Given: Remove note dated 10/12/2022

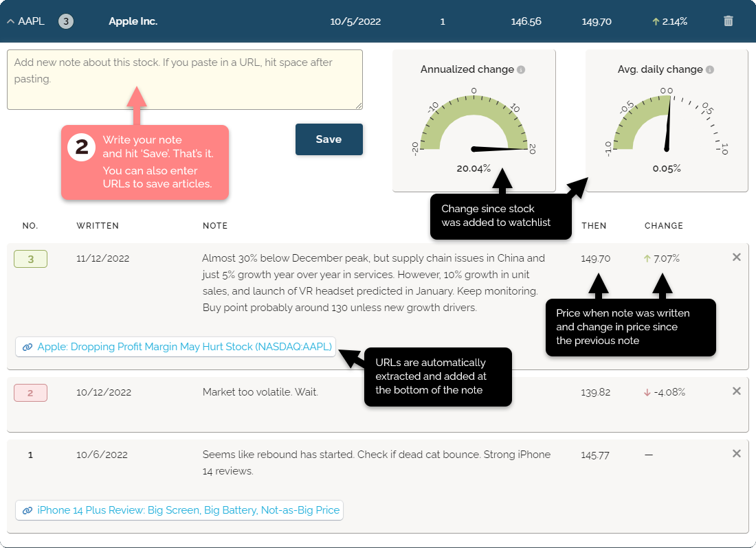Looking at the screenshot, I should [736, 391].
